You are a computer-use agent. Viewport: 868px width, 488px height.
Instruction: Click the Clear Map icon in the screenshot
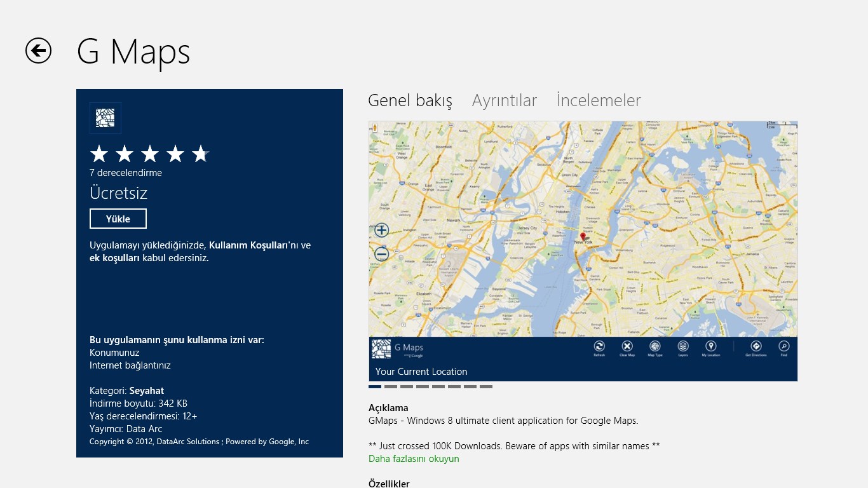(627, 346)
